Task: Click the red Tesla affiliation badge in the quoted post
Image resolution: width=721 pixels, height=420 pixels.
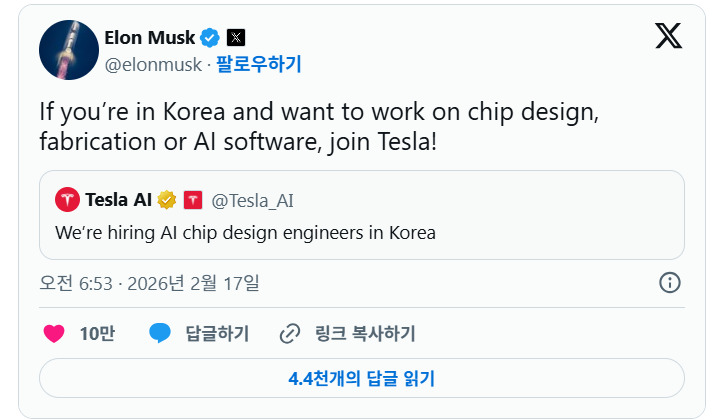Action: (x=193, y=200)
